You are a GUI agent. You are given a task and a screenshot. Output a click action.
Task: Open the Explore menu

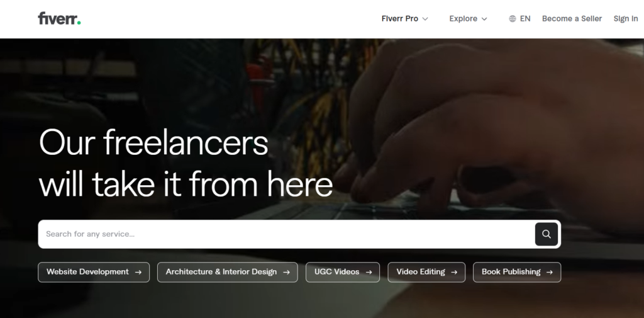coord(468,18)
